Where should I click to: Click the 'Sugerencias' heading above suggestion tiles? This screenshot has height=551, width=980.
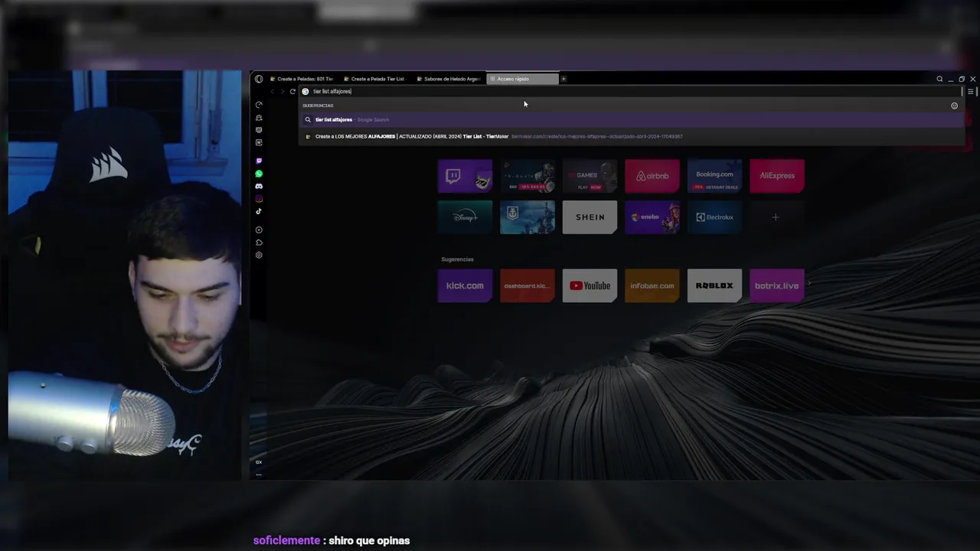tap(457, 259)
